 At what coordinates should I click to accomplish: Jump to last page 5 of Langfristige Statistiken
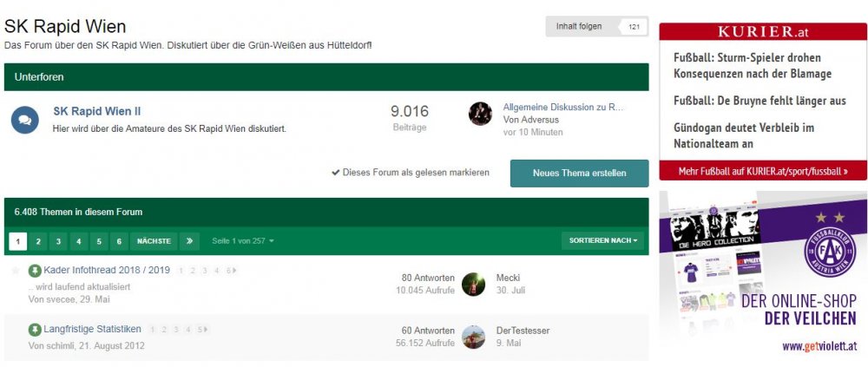click(202, 330)
